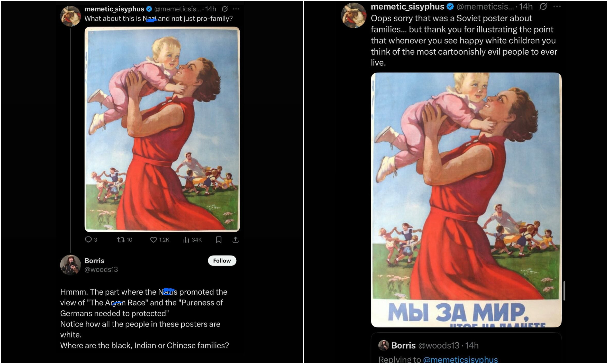Image resolution: width=608 pixels, height=364 pixels.
Task: Click the reply icon under the left post
Action: point(88,240)
